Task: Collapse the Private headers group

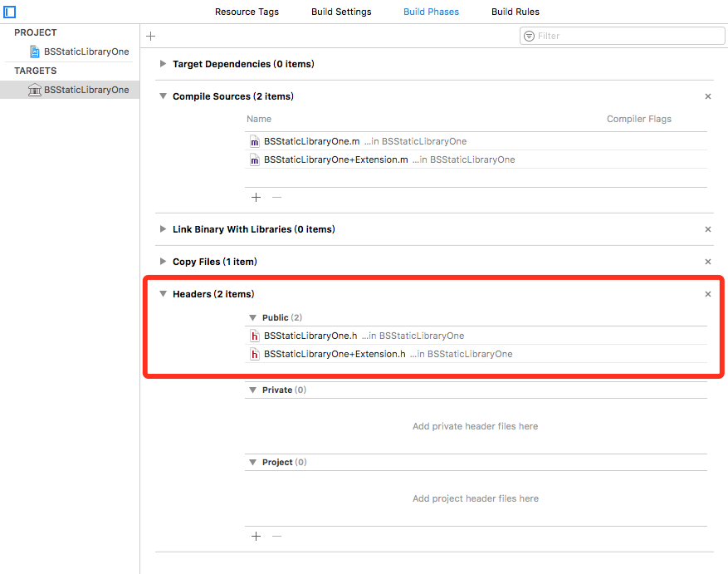Action: tap(253, 390)
